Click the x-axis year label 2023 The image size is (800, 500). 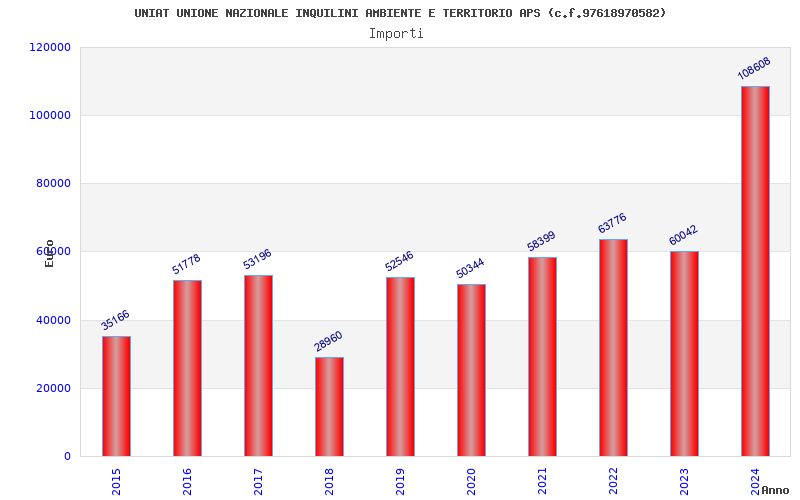point(684,481)
